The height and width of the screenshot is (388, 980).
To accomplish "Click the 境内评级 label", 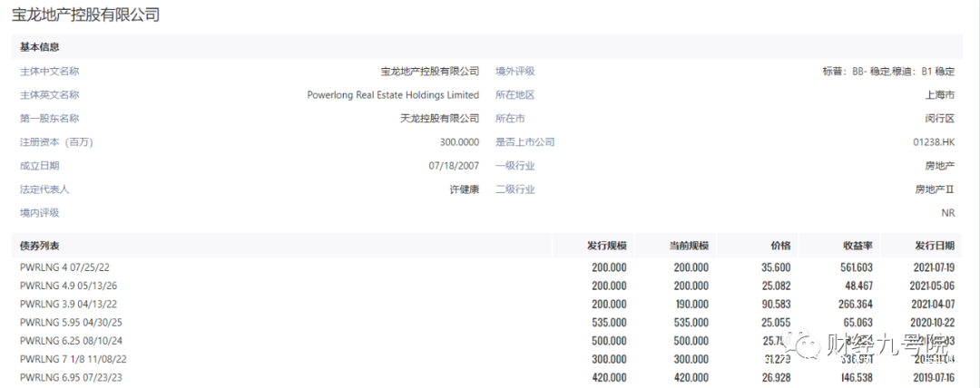I will pos(40,213).
